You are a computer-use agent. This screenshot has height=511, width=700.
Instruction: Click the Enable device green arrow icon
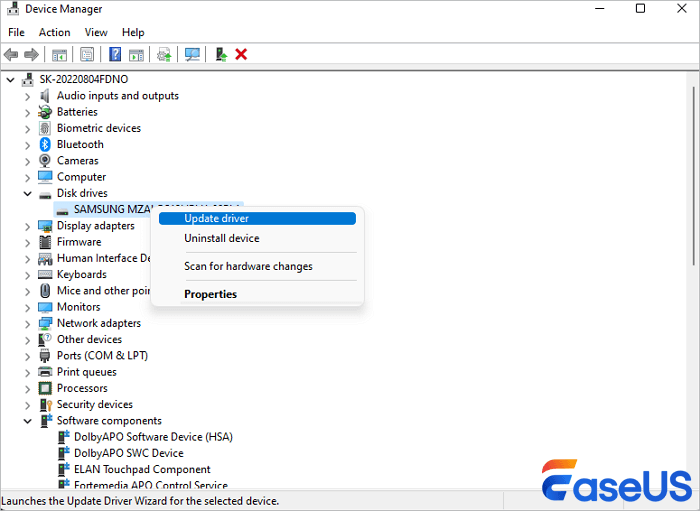tap(221, 54)
